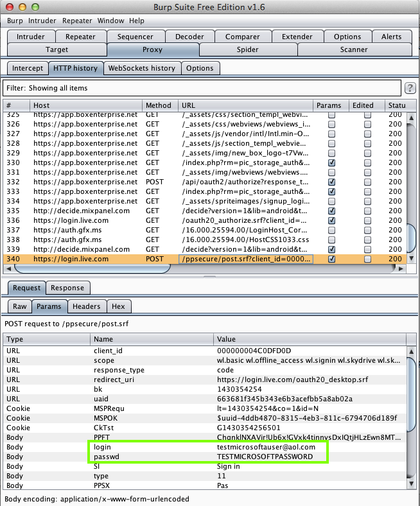Viewport: 420px width, 506px height.
Task: Sort parameters by the Name column header
Action: [x=152, y=339]
